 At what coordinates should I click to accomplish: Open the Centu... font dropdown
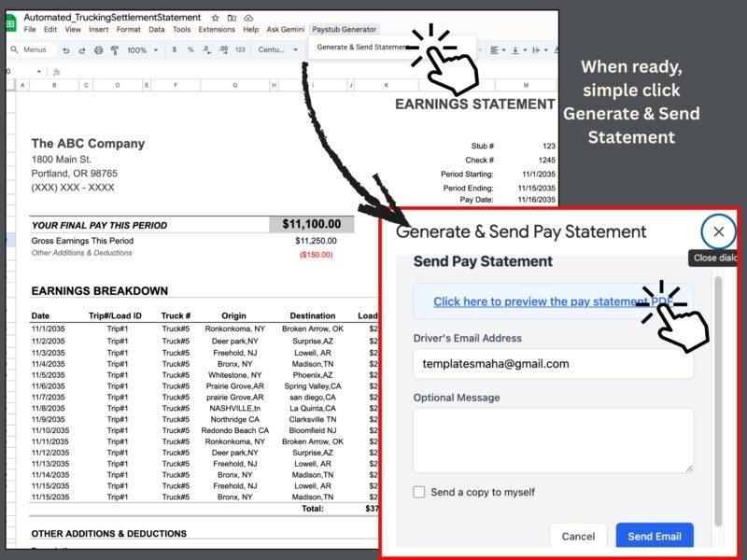[277, 49]
